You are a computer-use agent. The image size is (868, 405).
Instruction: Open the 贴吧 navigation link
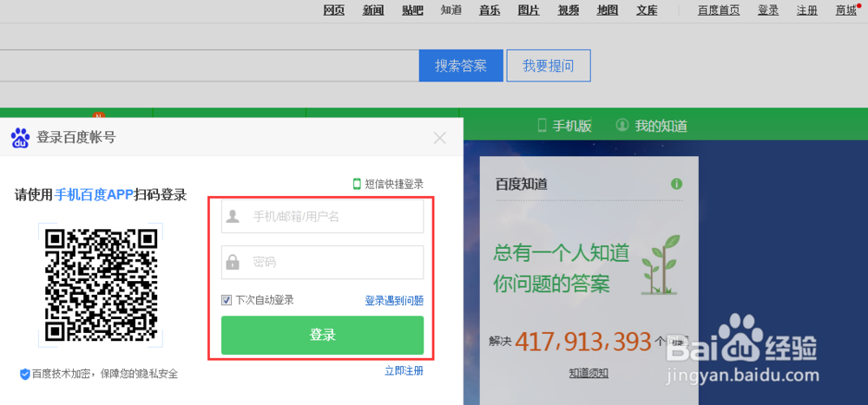click(413, 10)
